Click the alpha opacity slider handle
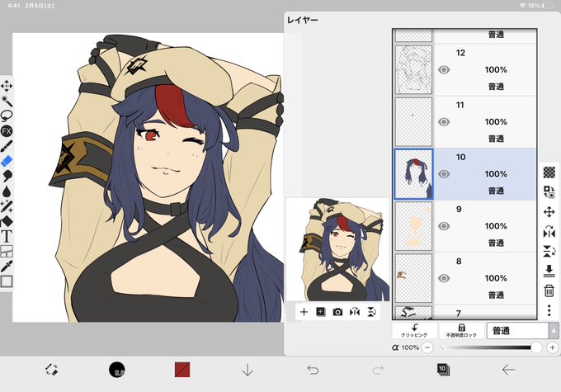Screen dimensions: 561x392 coord(536,347)
